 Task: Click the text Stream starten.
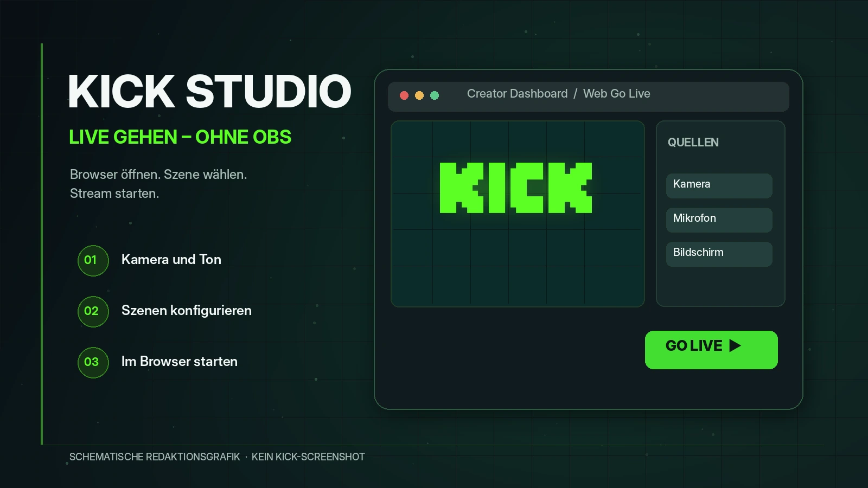click(114, 194)
